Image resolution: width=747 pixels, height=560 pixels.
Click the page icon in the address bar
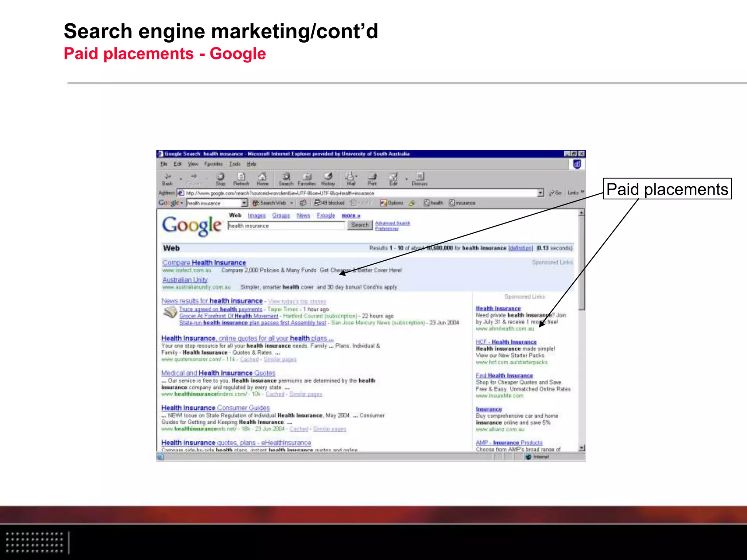(181, 193)
